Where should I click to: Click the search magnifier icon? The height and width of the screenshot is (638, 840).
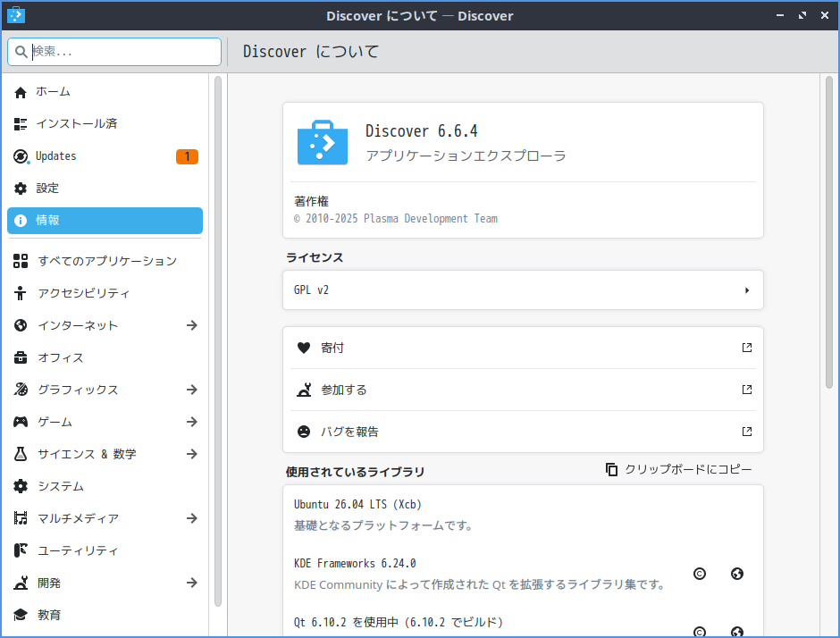pos(21,52)
